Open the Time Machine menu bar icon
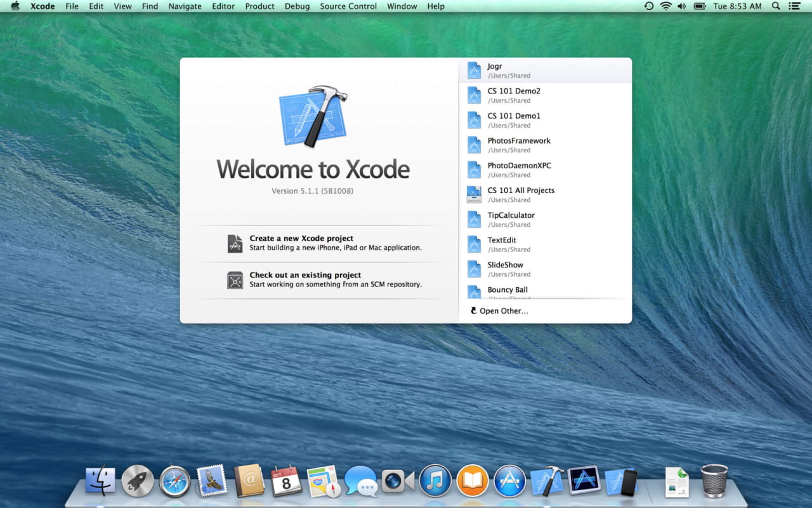This screenshot has width=812, height=508. [x=648, y=6]
